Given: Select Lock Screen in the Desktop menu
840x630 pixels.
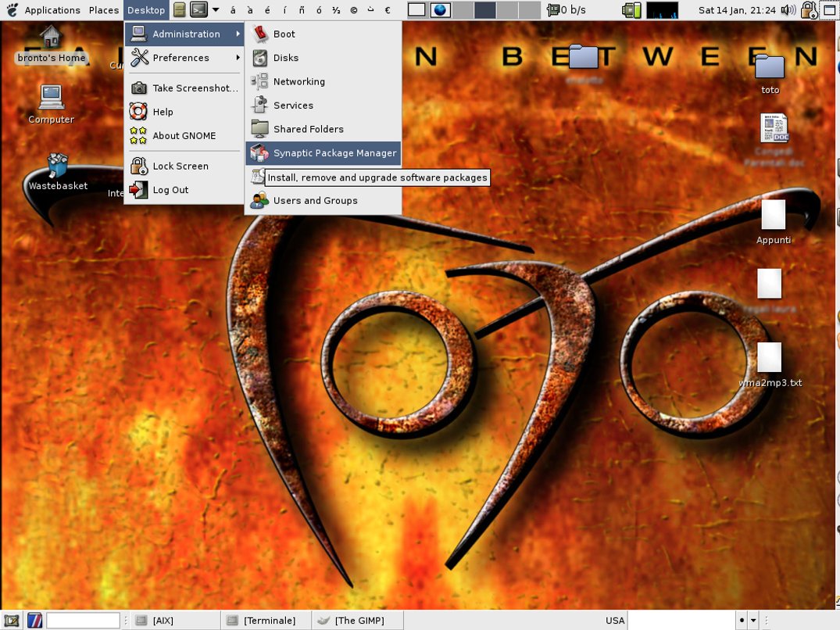Looking at the screenshot, I should click(184, 166).
